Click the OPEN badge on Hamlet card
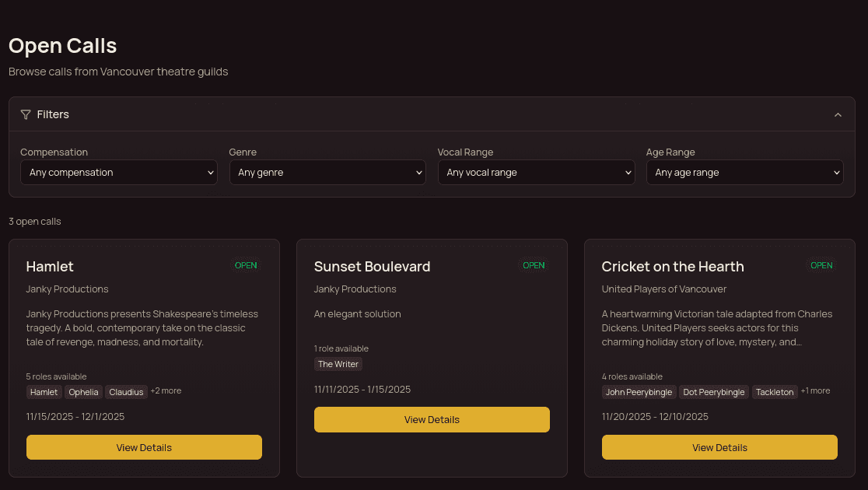The height and width of the screenshot is (490, 868). tap(246, 265)
